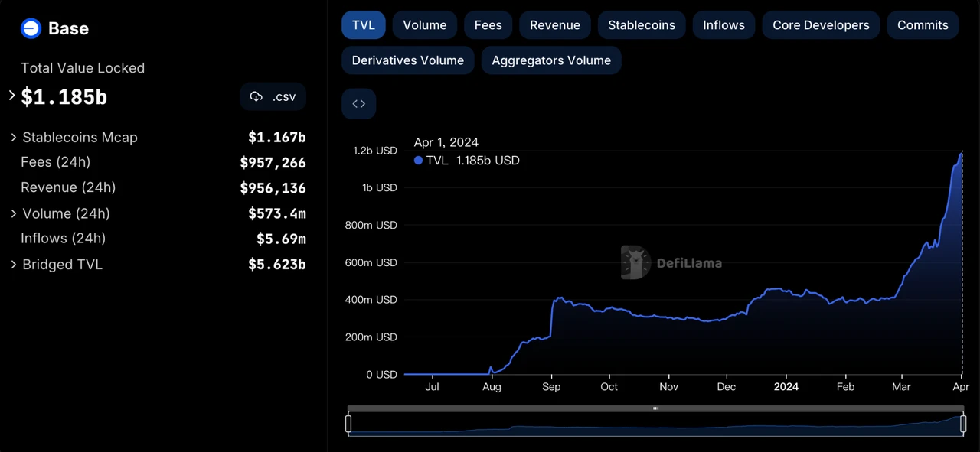Screen dimensions: 980x452
Task: Click the Base chain logo icon
Action: [31, 28]
